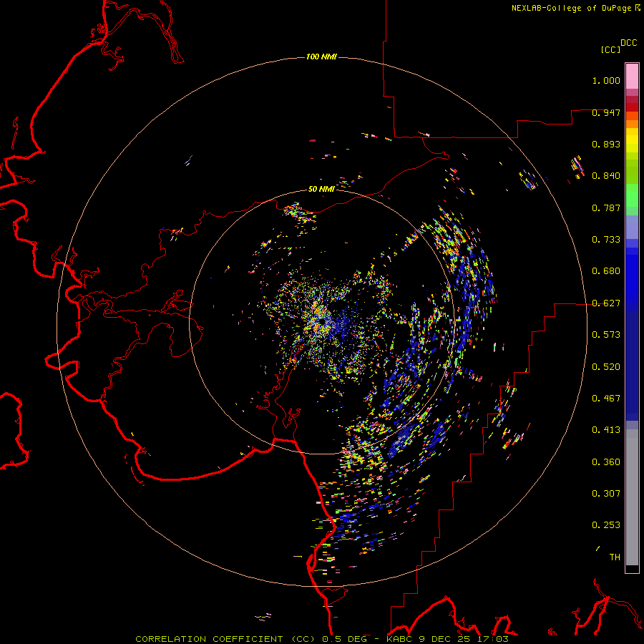Image resolution: width=644 pixels, height=644 pixels.
Task: Click the [CC] units label
Action: pyautogui.click(x=610, y=49)
